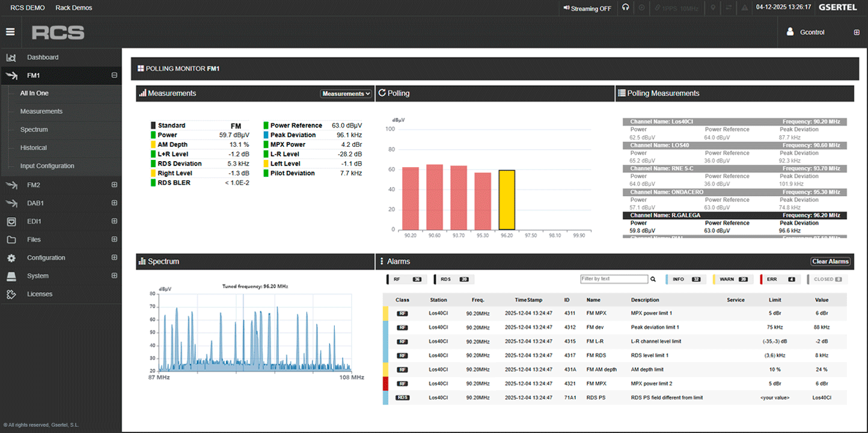Open Dashboard from the sidebar

tap(43, 58)
